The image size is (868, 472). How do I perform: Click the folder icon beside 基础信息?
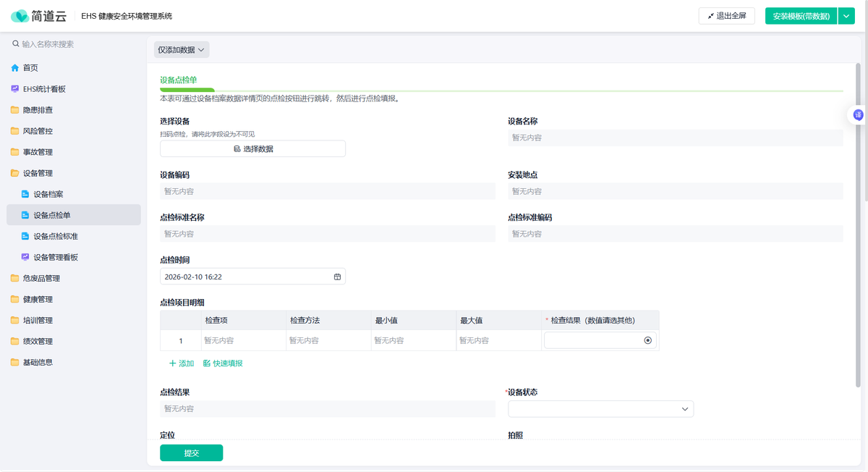coord(15,362)
